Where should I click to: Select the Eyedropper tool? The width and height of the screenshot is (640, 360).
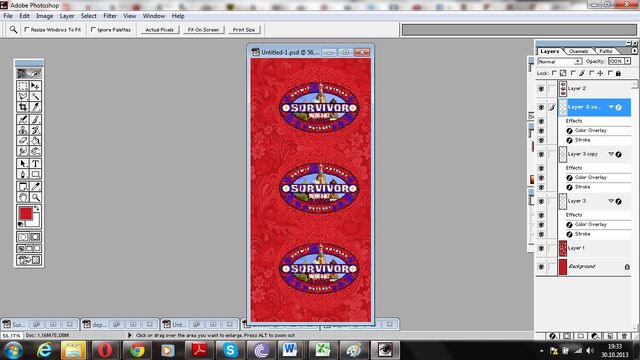[x=36, y=187]
